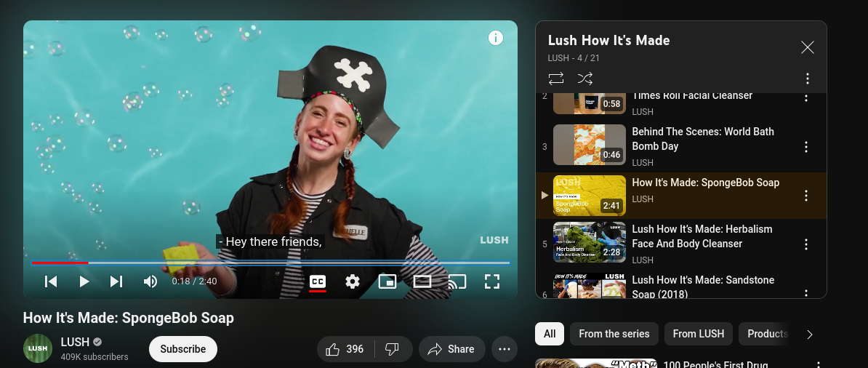Open video settings gear menu
Viewport: 868px width, 368px height.
pos(353,281)
